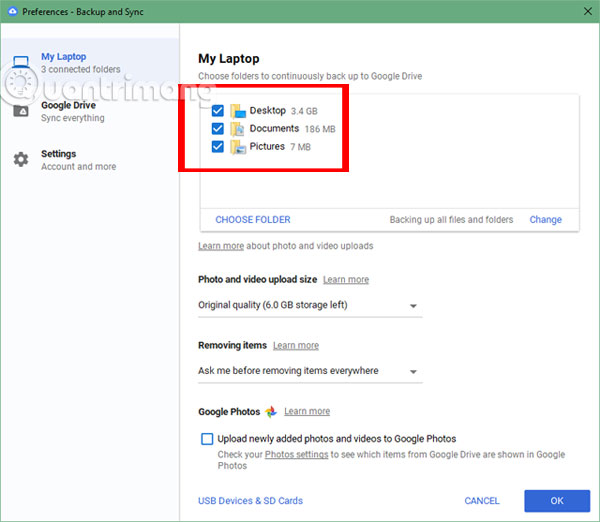The width and height of the screenshot is (600, 522).
Task: Select the My Laptop tab
Action: click(x=90, y=62)
